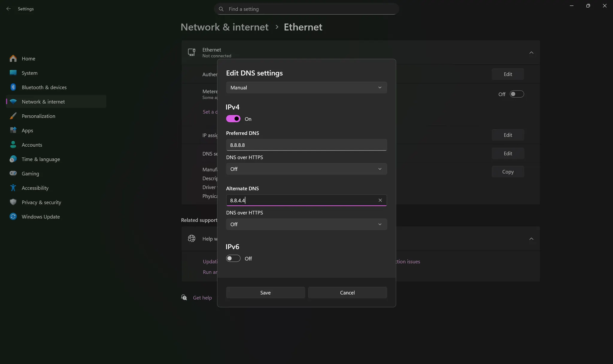This screenshot has height=364, width=613.
Task: Click the Preferred DNS input field
Action: point(306,145)
